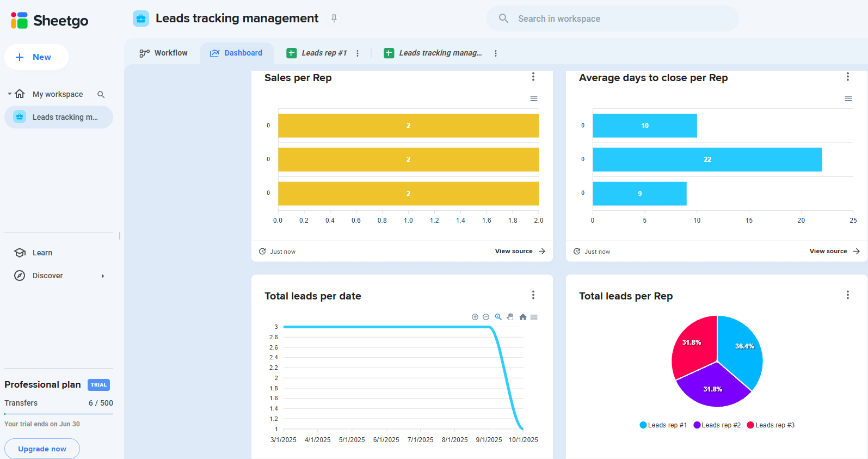The image size is (868, 459).
Task: Open Total leads per date chart hamburger menu
Action: click(x=534, y=317)
